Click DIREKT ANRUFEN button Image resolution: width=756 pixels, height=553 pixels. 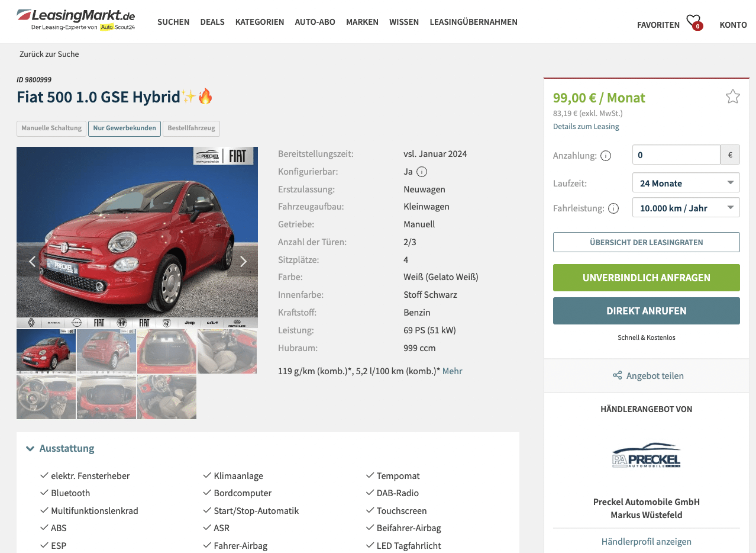pos(647,311)
